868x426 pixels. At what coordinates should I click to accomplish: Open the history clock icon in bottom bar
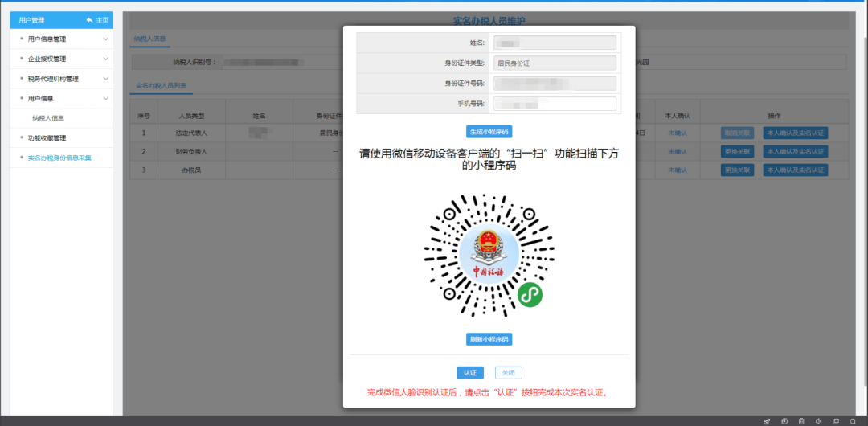pos(784,421)
